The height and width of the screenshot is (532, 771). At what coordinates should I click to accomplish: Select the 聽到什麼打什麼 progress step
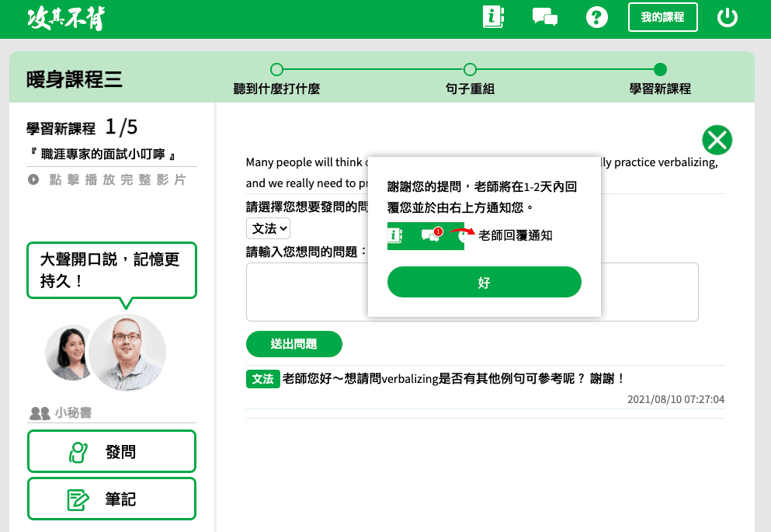click(276, 70)
